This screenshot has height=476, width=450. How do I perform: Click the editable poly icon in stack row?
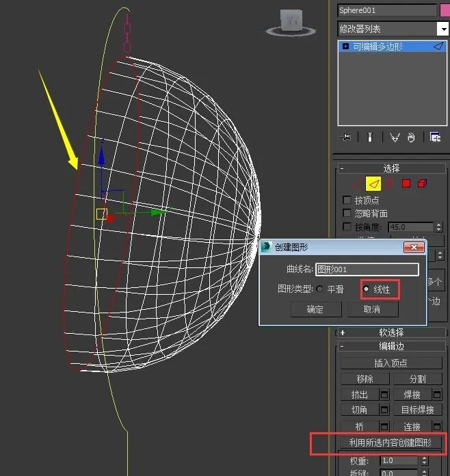[438, 47]
